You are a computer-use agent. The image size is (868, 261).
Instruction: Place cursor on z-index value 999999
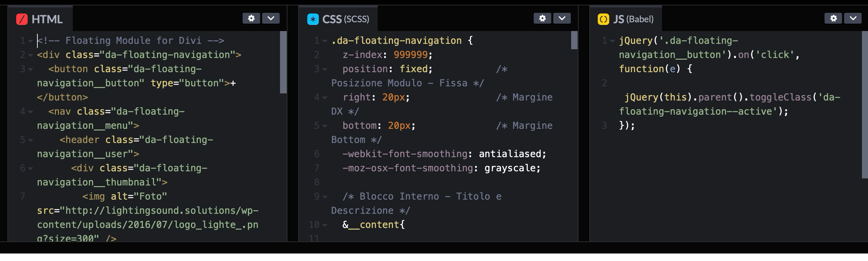[410, 55]
